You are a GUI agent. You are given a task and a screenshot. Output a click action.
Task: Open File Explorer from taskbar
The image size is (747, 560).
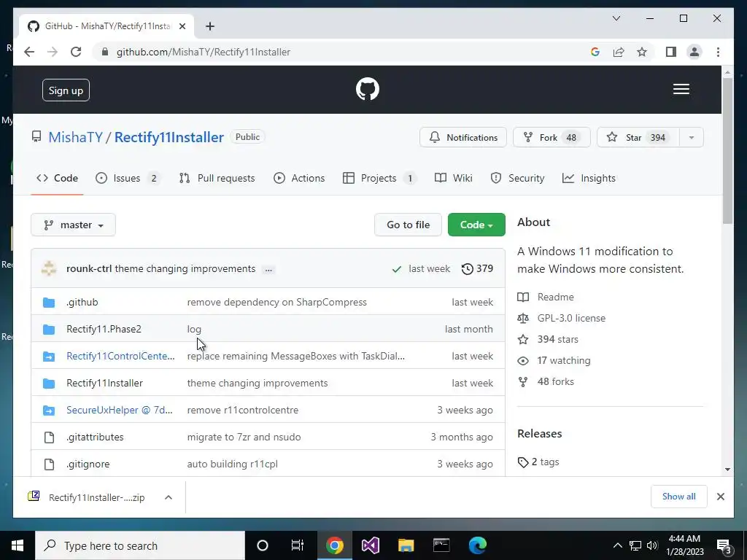[406, 545]
